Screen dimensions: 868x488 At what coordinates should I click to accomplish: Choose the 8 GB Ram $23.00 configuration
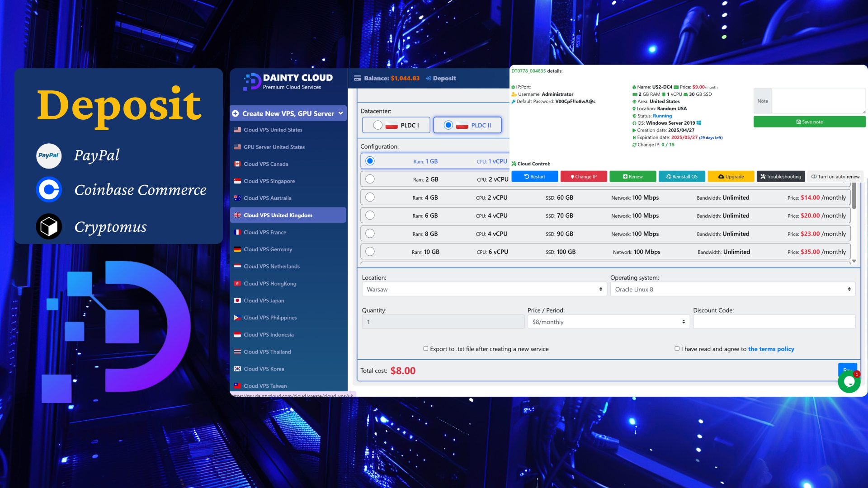click(370, 233)
